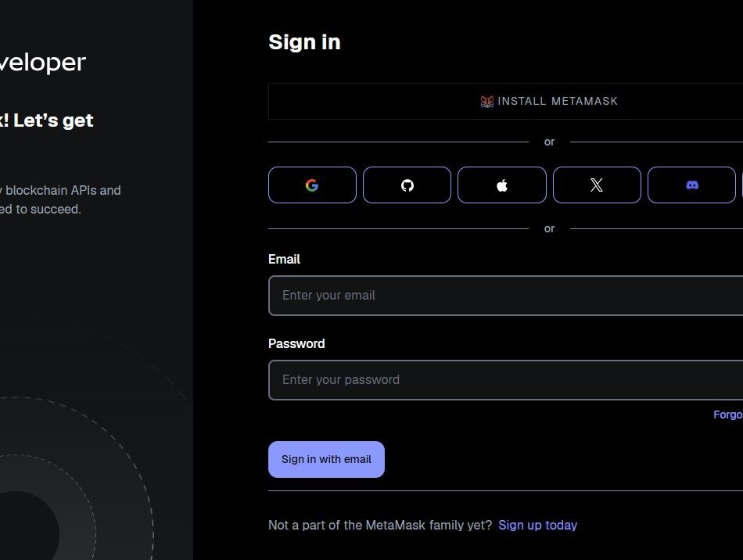Select the GitHub login icon

(407, 185)
